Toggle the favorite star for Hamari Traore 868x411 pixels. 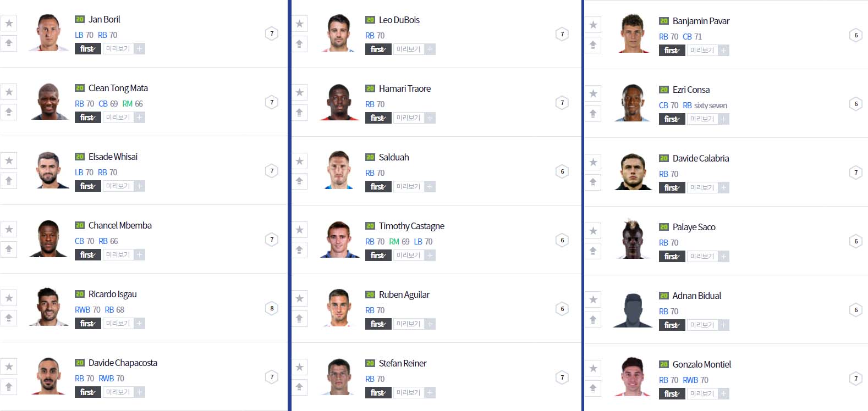(x=299, y=92)
